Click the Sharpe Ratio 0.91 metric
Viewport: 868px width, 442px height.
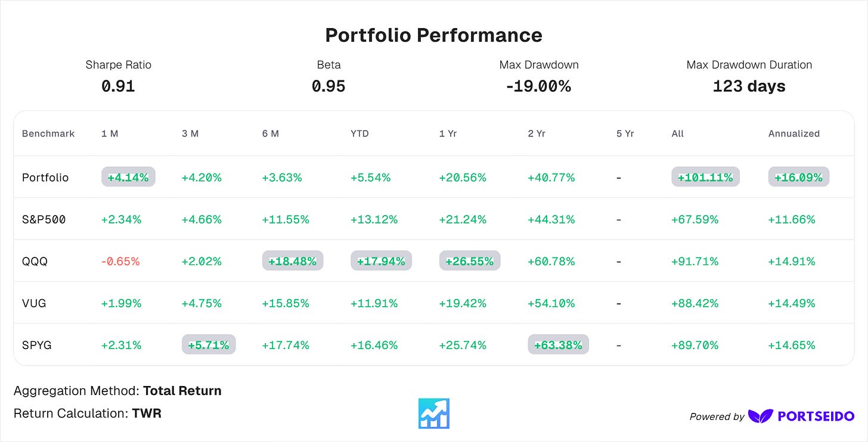(118, 76)
